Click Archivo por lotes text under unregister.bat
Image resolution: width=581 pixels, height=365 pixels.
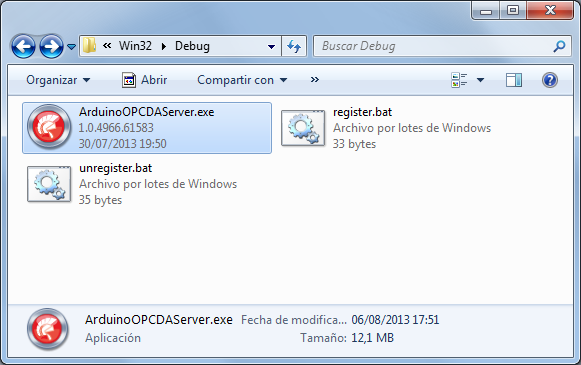click(158, 184)
